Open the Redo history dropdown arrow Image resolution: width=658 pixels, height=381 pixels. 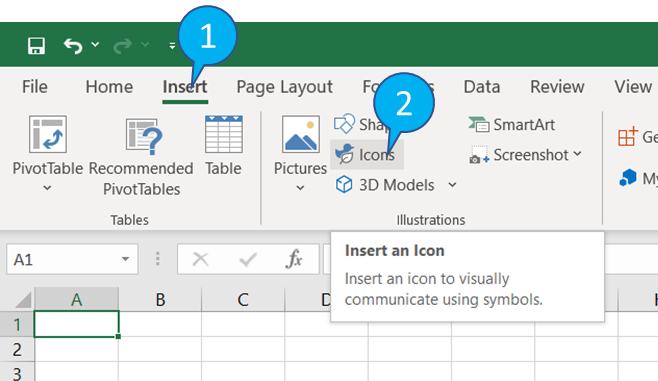[x=145, y=44]
